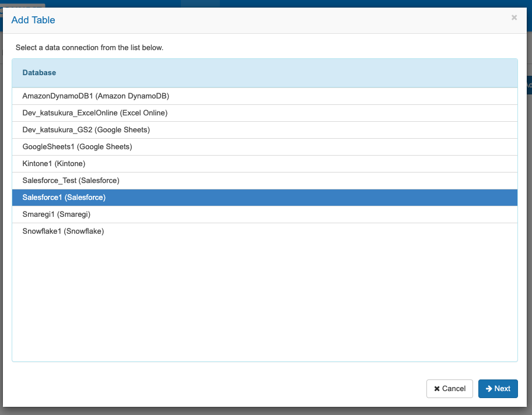Screen dimensions: 532x415
Task: Click the Database column header
Action: click(265, 73)
